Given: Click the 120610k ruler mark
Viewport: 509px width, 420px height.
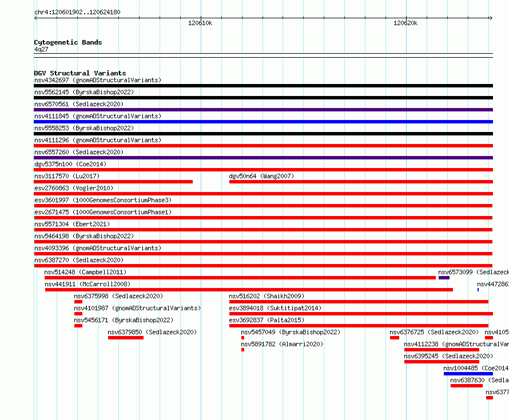Looking at the screenshot, I should (x=200, y=23).
